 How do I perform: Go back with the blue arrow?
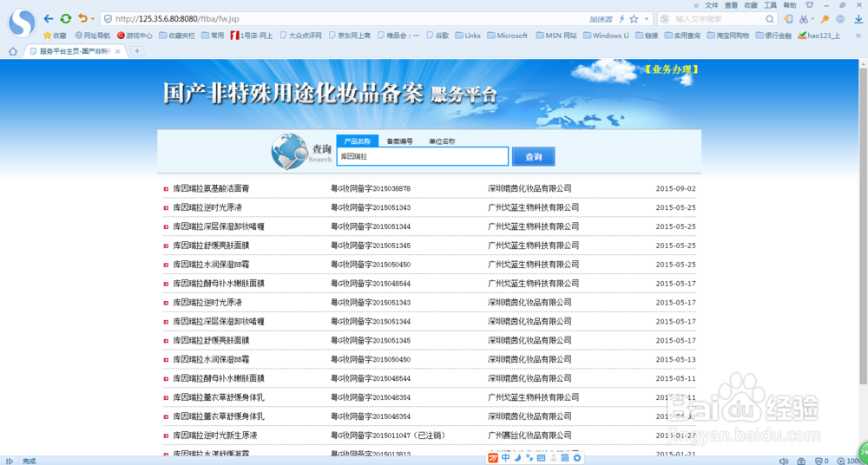tap(48, 19)
